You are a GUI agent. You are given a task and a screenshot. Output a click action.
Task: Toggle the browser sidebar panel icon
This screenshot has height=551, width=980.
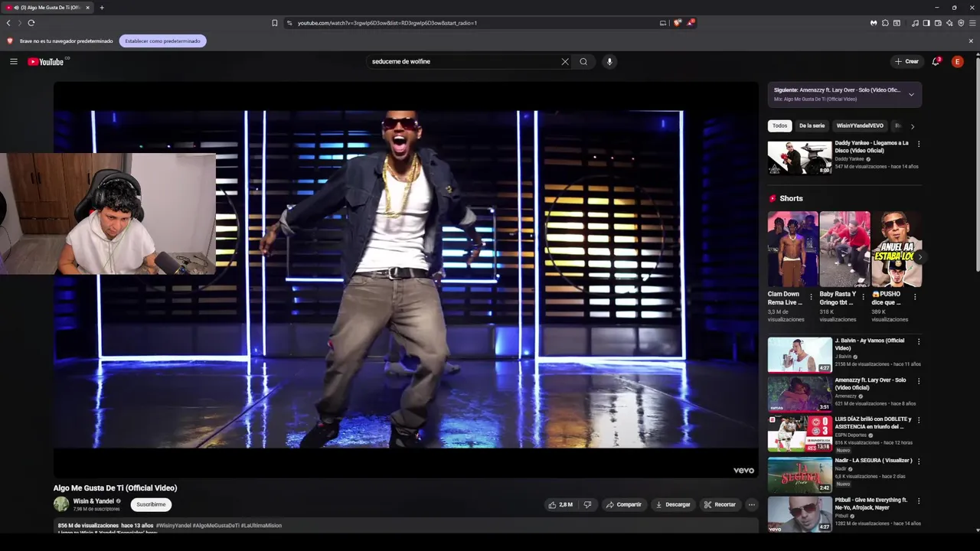pyautogui.click(x=926, y=23)
